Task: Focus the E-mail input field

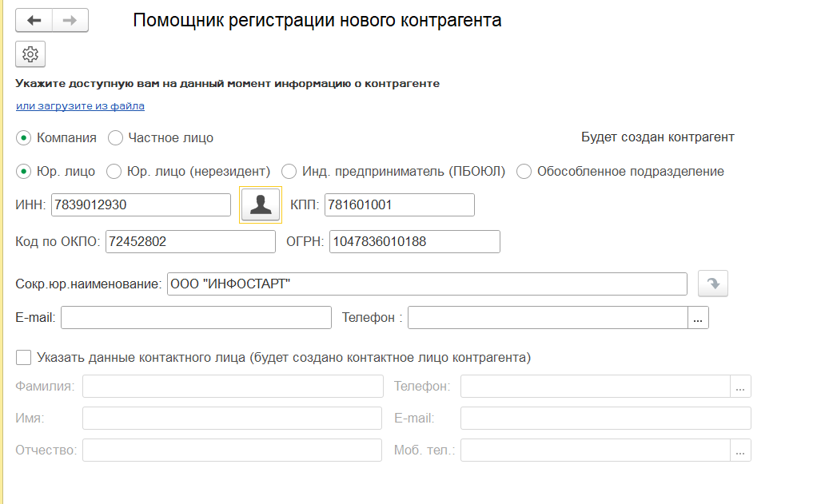Action: coord(196,318)
